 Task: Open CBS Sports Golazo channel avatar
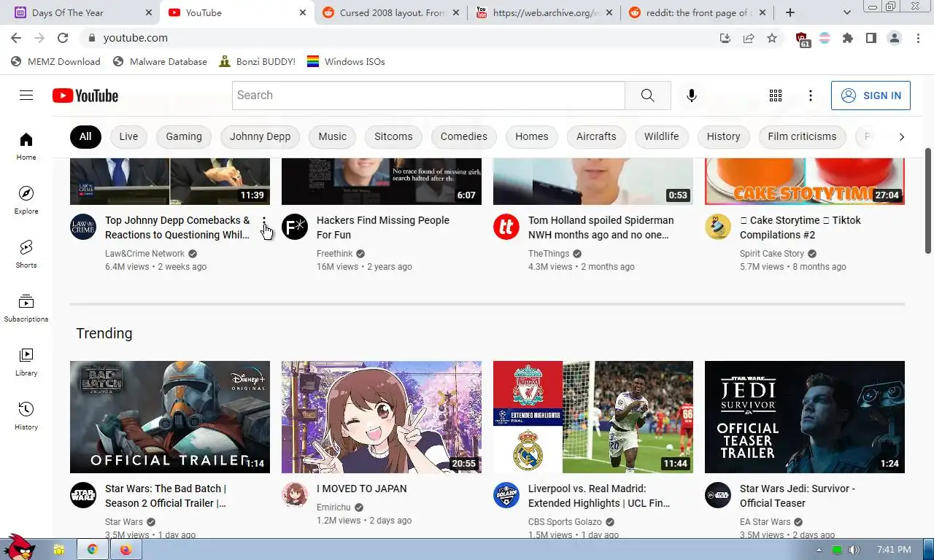[506, 495]
